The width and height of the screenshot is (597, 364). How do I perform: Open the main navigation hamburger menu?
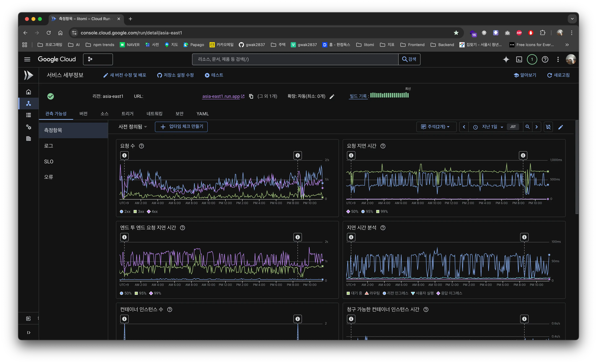point(27,59)
